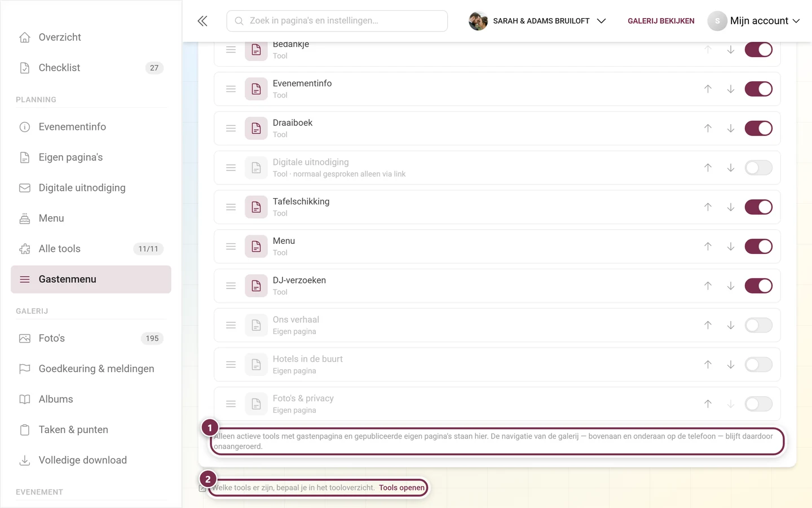Disable the Evenementinfo toggle
Screen dimensions: 812x508
click(x=758, y=89)
